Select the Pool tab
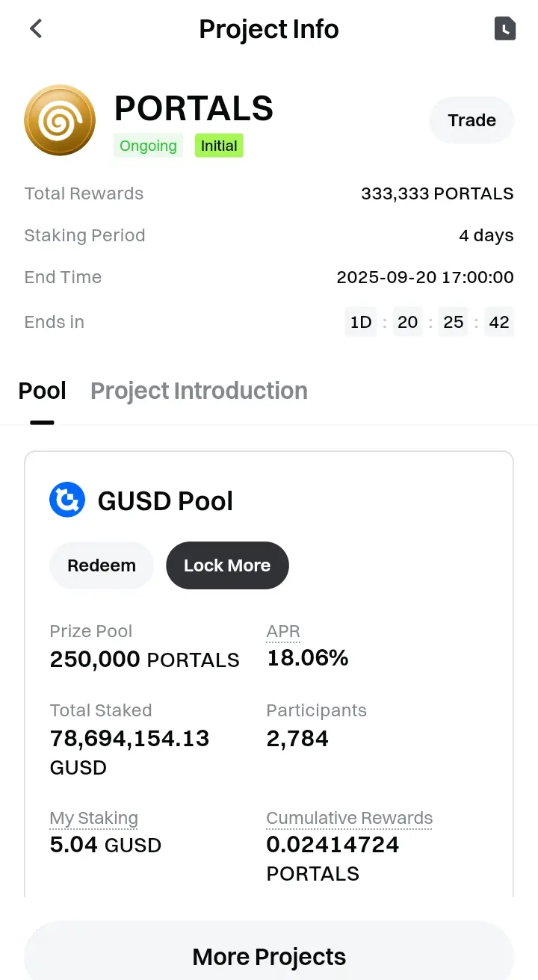Screen dimensions: 538x980 tap(43, 391)
